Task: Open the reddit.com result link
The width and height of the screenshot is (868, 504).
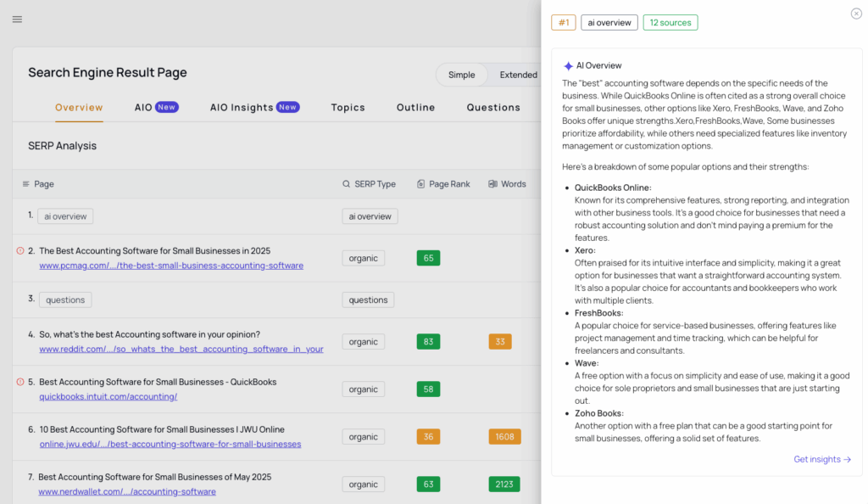Action: [181, 349]
